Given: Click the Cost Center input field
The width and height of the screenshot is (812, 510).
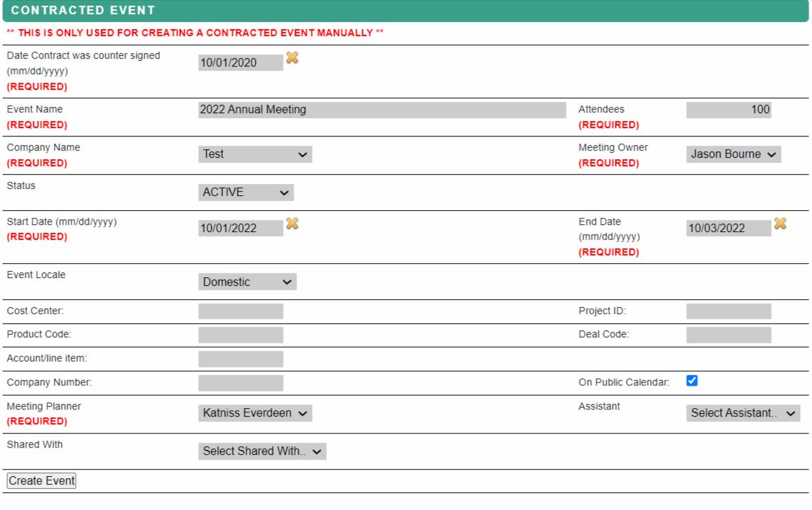Looking at the screenshot, I should click(x=240, y=311).
